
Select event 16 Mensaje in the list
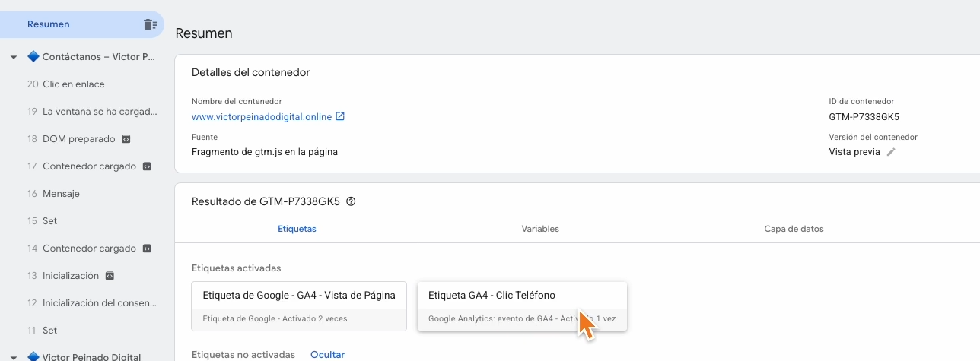click(61, 194)
